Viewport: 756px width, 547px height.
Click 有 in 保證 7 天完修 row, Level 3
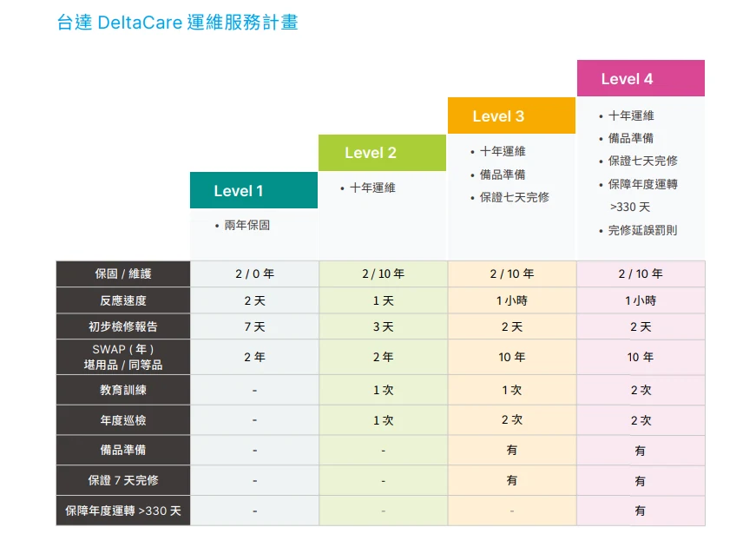click(x=512, y=481)
